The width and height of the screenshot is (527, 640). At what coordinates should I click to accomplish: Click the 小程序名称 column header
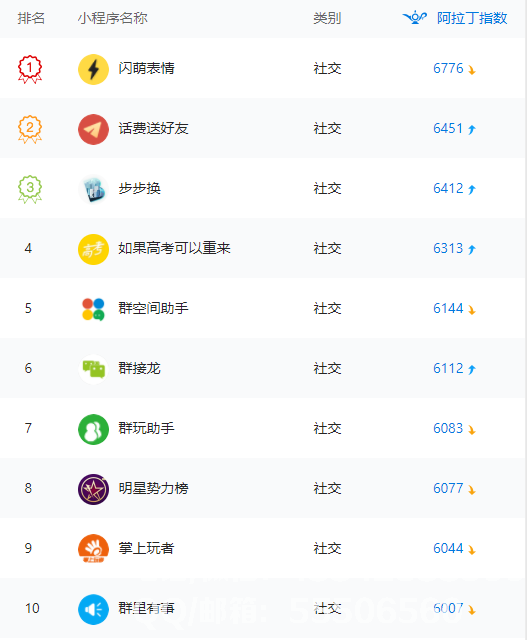click(113, 18)
